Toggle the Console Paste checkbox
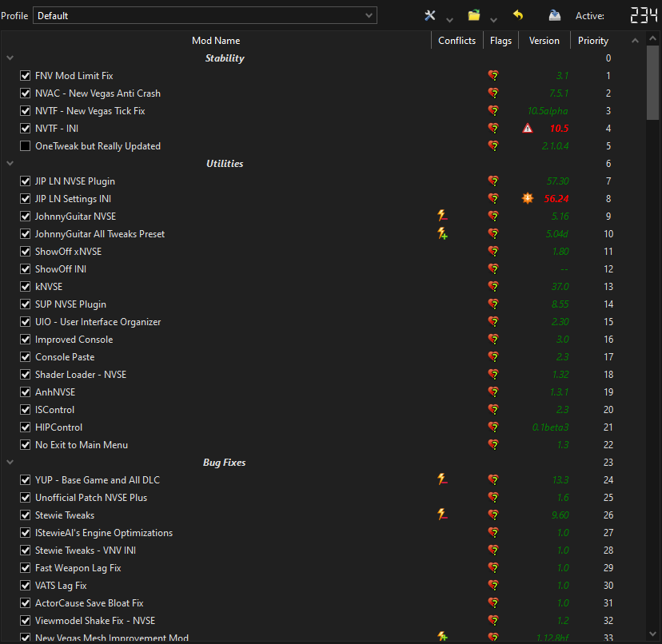The height and width of the screenshot is (644, 662). tap(26, 357)
